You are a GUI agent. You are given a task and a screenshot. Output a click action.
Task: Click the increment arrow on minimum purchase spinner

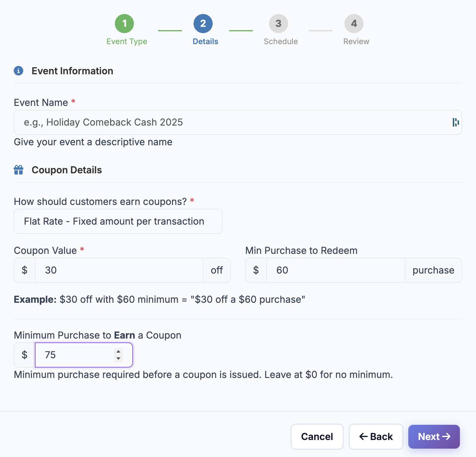tap(118, 352)
